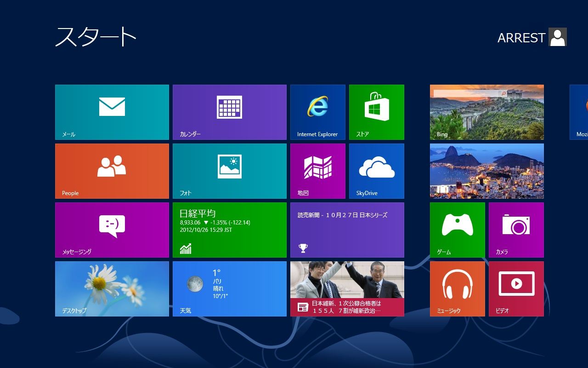Click the 2012/10/26 15:29 JST timestamp

pos(206,230)
